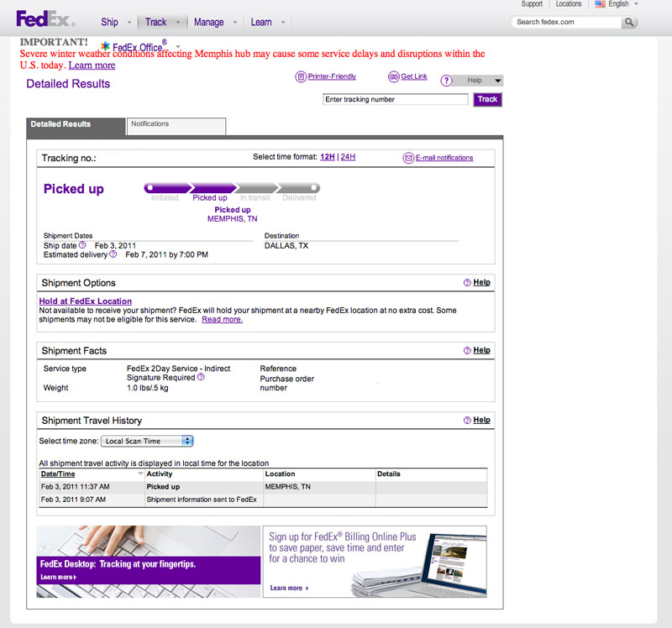Follow the weather alert Learn more link
Viewport: 672px width, 628px height.
pos(92,65)
